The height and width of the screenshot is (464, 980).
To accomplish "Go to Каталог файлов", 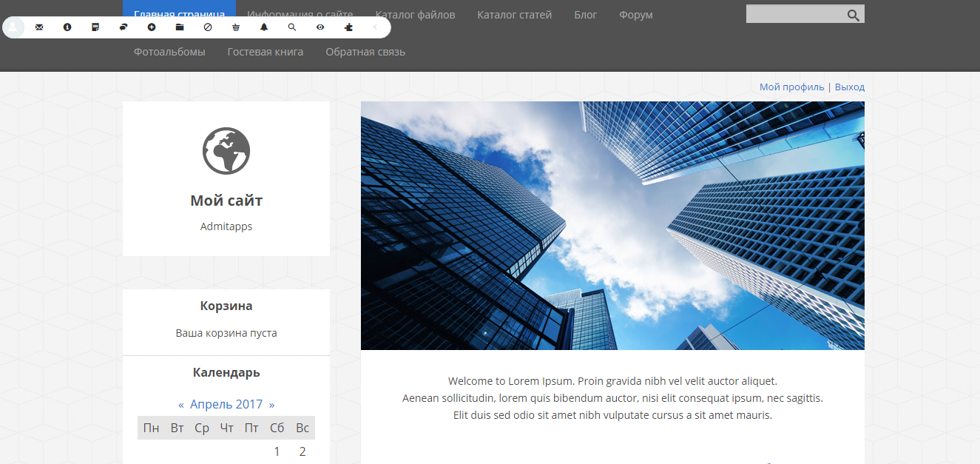I will (x=415, y=14).
